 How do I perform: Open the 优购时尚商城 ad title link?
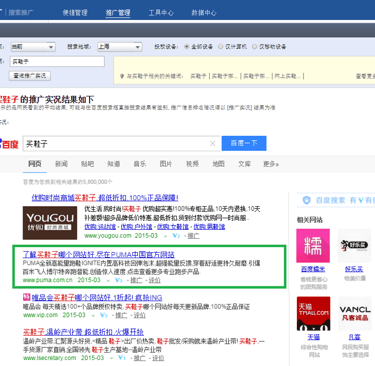click(x=105, y=198)
